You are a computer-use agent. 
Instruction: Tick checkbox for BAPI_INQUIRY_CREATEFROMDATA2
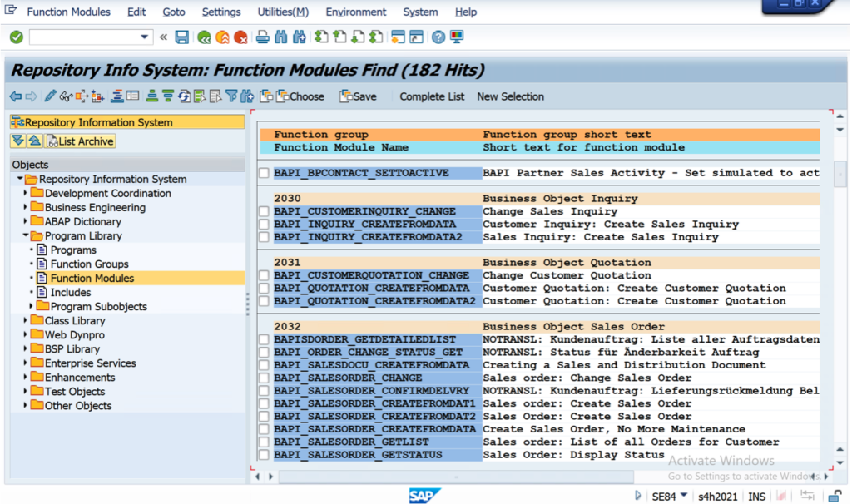[x=264, y=237]
